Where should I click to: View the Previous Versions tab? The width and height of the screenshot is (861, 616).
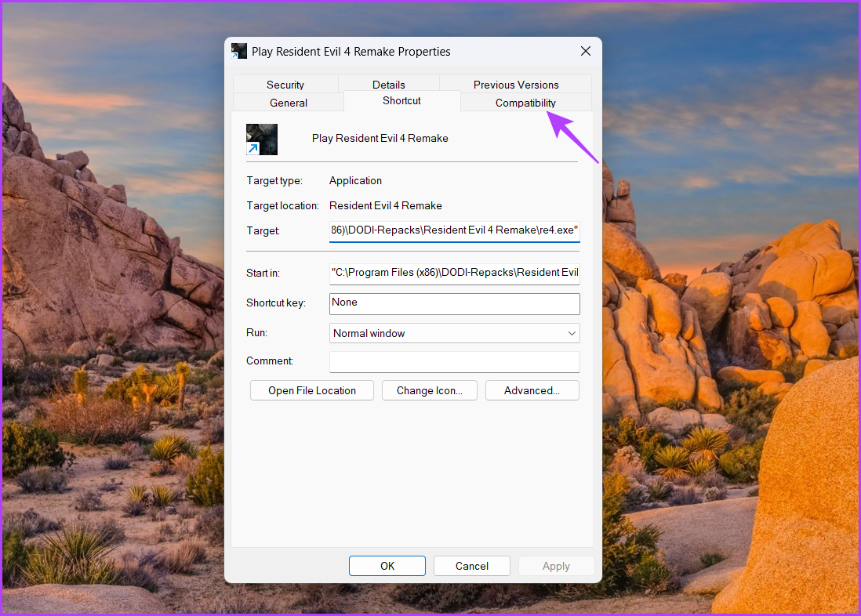click(x=515, y=84)
